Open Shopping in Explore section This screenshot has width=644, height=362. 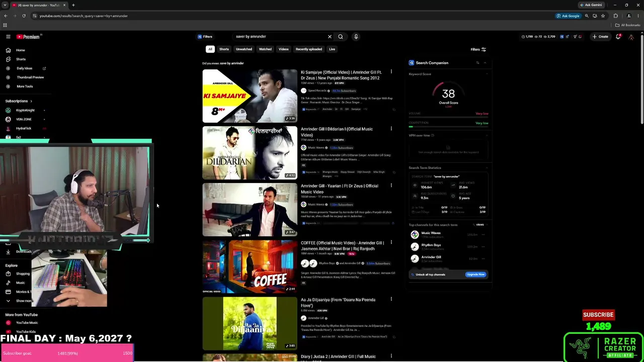coord(23,274)
